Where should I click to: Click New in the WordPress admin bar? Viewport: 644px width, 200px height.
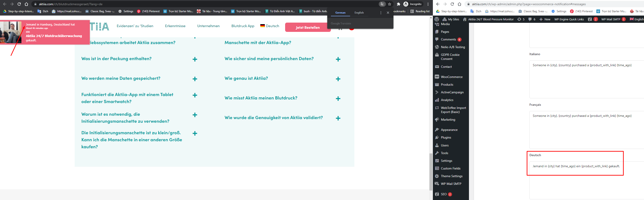545,19
